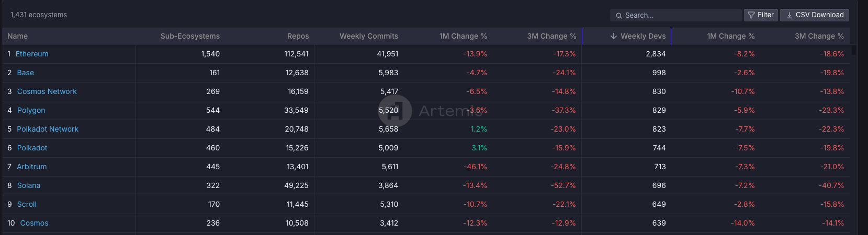Sort by Sub-Ecosystems column header
Screen dimensions: 868x235
coord(190,36)
